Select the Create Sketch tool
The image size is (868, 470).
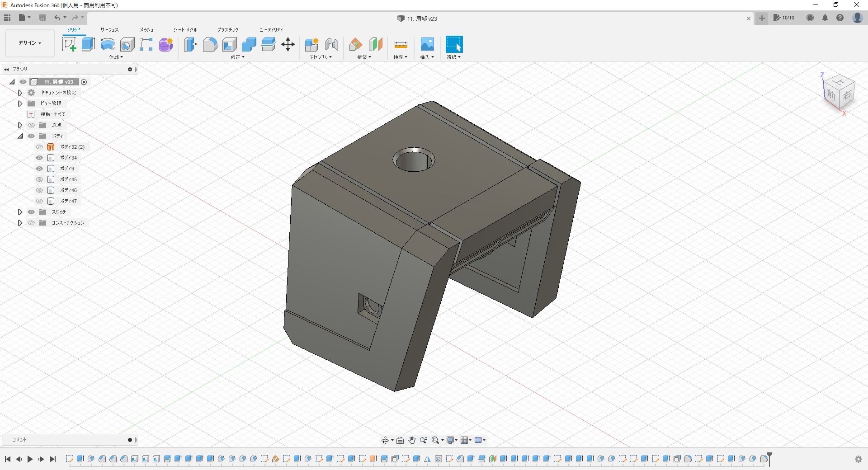click(69, 44)
